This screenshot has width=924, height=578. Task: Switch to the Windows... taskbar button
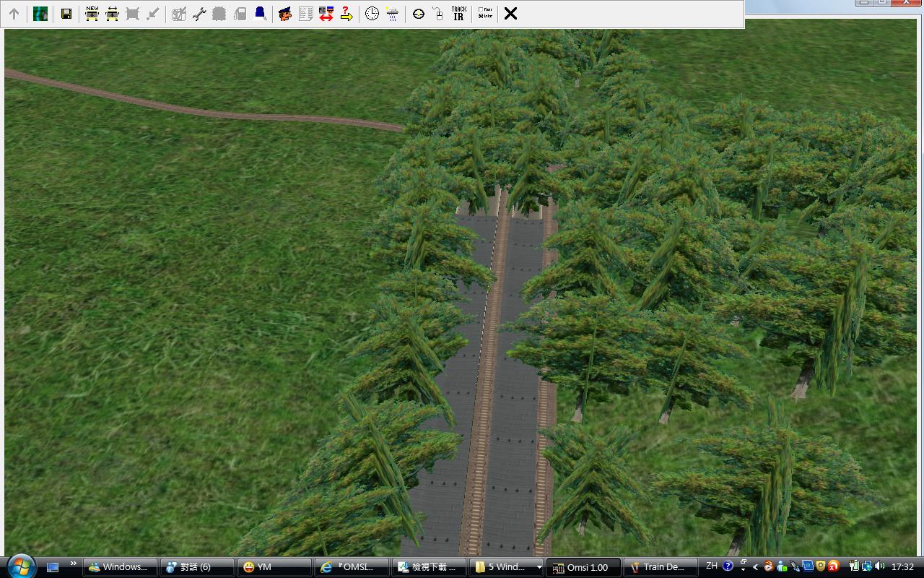coord(119,567)
